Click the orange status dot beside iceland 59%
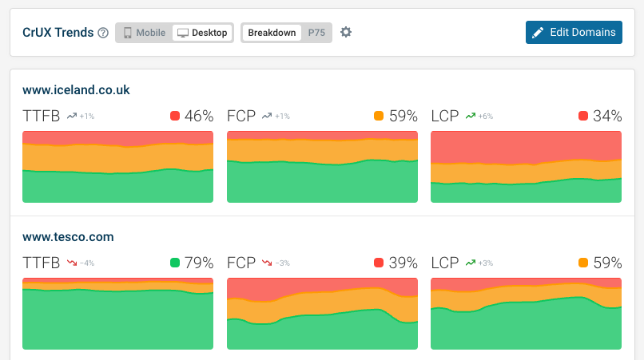The height and width of the screenshot is (360, 644). [379, 116]
